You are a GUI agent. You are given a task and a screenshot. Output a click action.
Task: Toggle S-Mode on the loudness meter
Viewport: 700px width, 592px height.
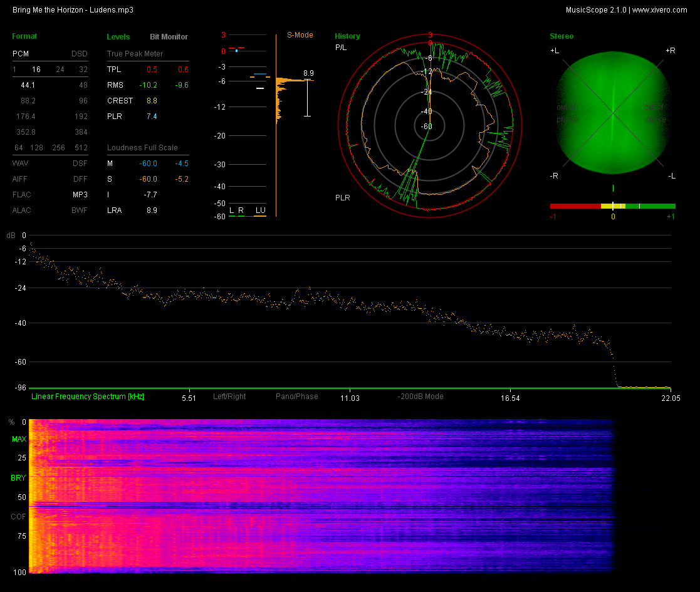click(x=300, y=35)
